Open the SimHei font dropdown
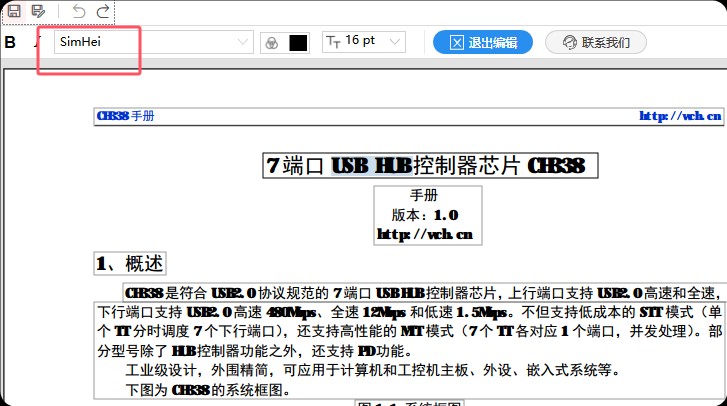This screenshot has height=406, width=727. pyautogui.click(x=153, y=42)
